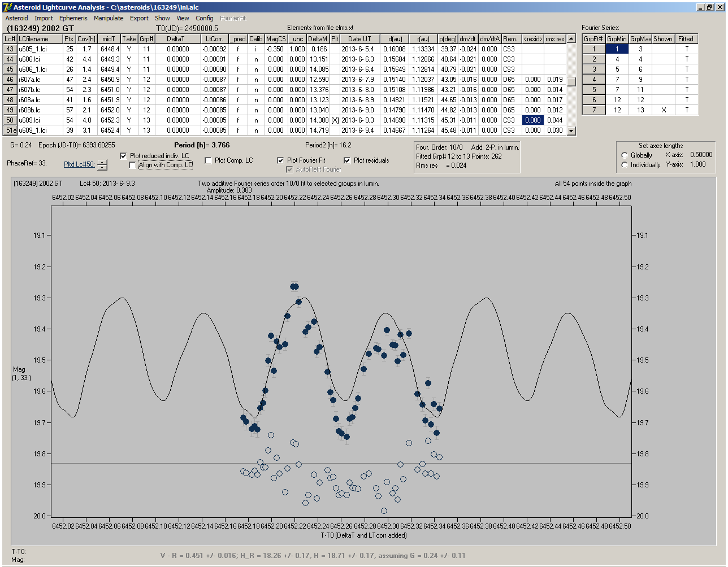Click the Rms res = 0.024 text
Image resolution: width=728 pixels, height=567 pixels.
441,165
